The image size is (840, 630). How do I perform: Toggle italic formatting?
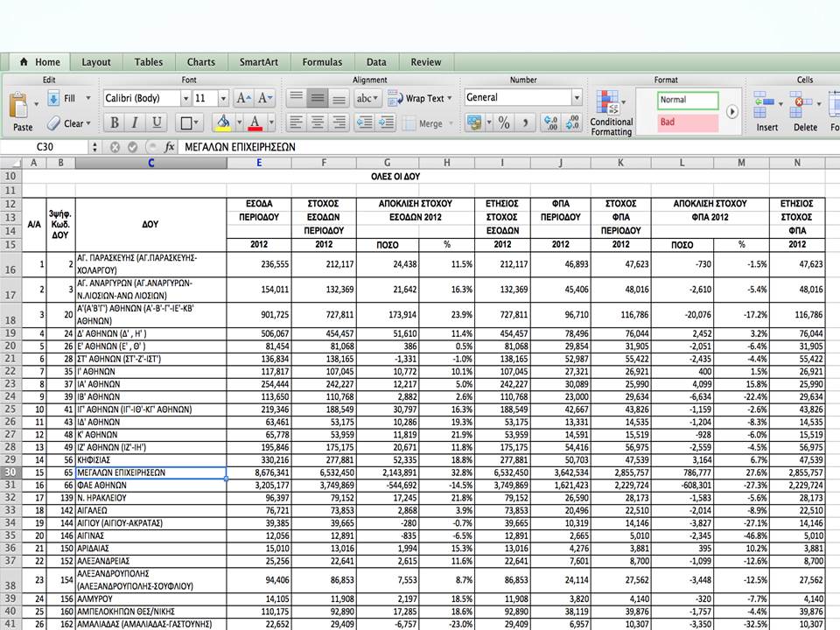click(x=135, y=123)
